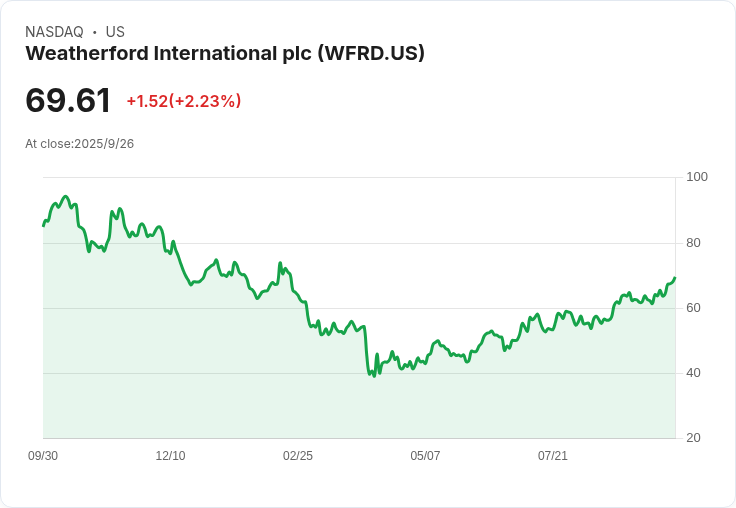Click the US market label
This screenshot has height=508, width=736.
click(x=115, y=32)
